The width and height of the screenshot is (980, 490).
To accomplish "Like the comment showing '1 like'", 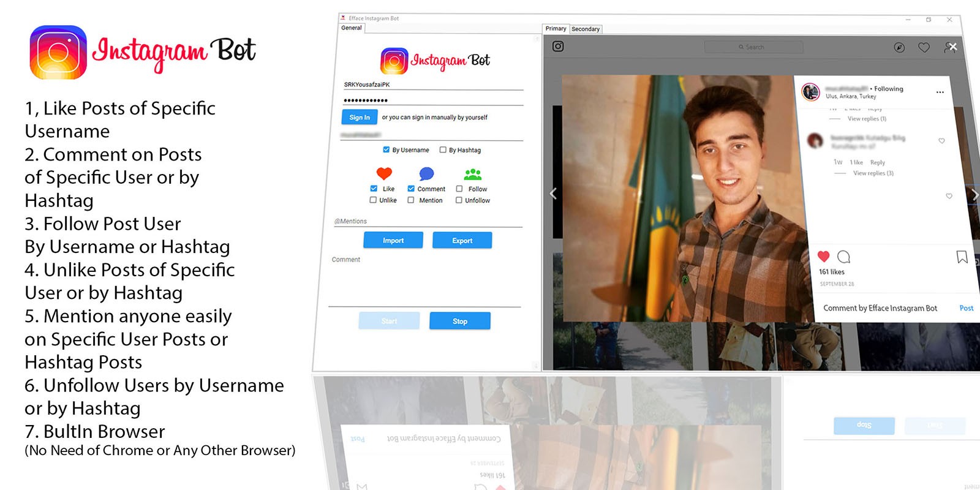I will point(942,141).
